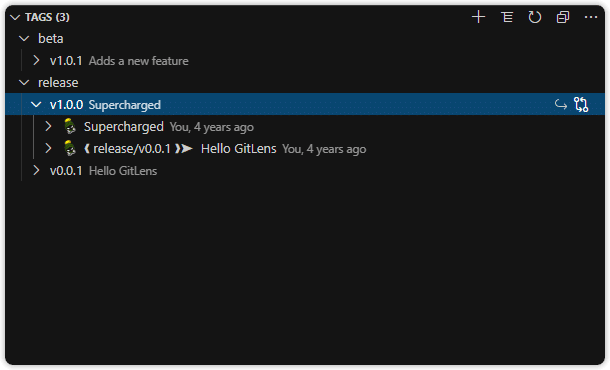Collapse the TAGS (3) section header
The image size is (610, 370).
(x=15, y=17)
